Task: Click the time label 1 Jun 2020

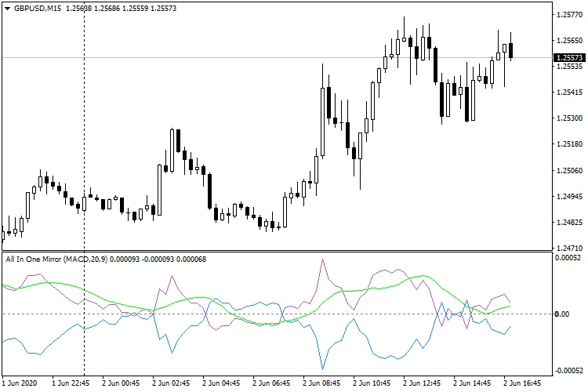Action: pos(20,383)
